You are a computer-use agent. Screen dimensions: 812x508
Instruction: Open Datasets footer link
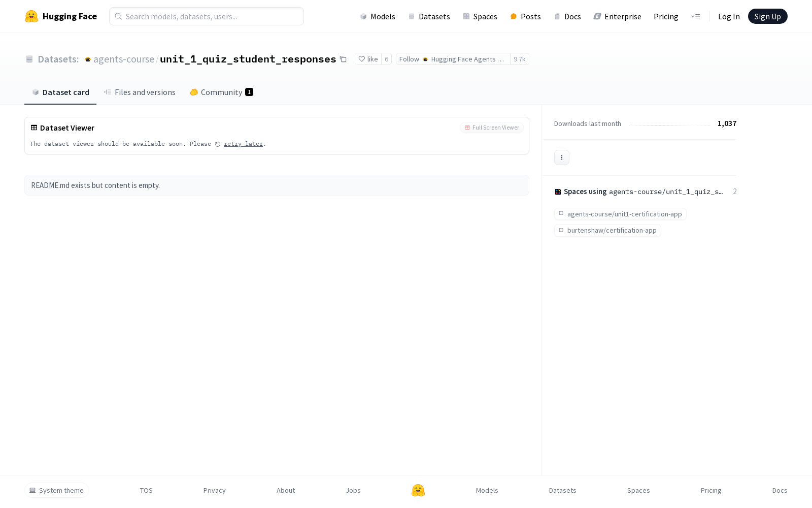562,490
